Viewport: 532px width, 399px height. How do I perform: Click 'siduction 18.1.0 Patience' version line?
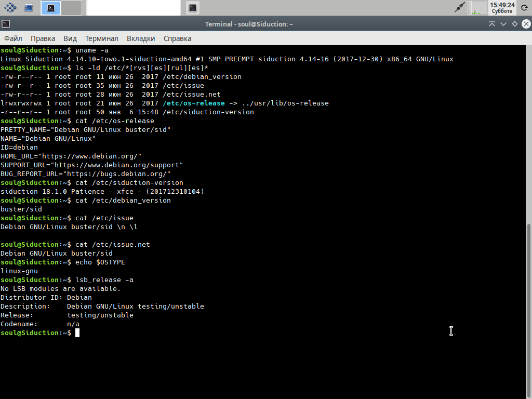point(102,191)
